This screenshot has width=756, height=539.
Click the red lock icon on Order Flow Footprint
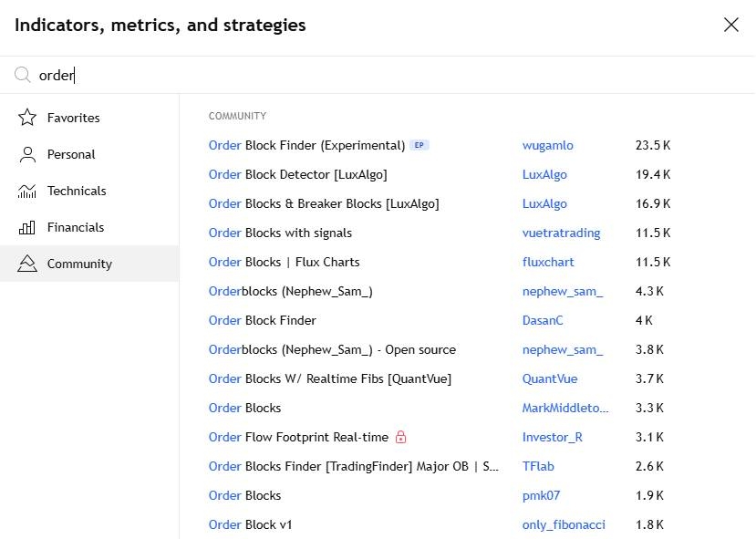tap(401, 437)
